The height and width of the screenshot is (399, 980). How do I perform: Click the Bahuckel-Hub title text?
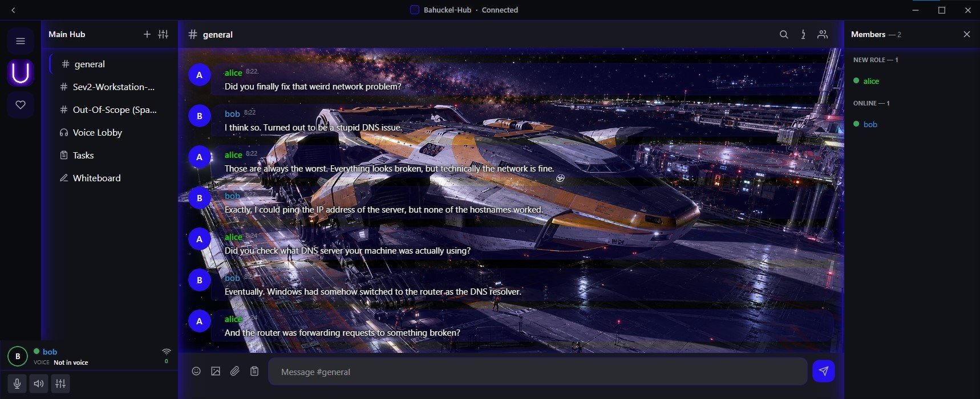[447, 10]
